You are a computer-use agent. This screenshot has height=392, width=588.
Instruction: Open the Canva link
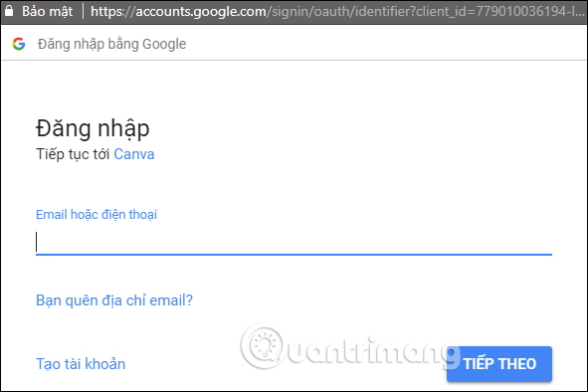click(x=134, y=154)
